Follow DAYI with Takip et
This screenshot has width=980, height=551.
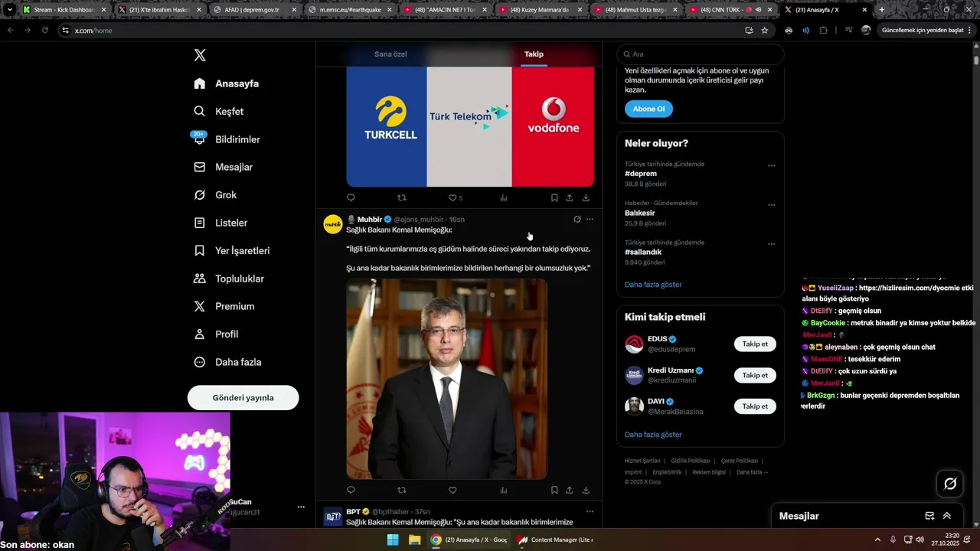point(754,406)
